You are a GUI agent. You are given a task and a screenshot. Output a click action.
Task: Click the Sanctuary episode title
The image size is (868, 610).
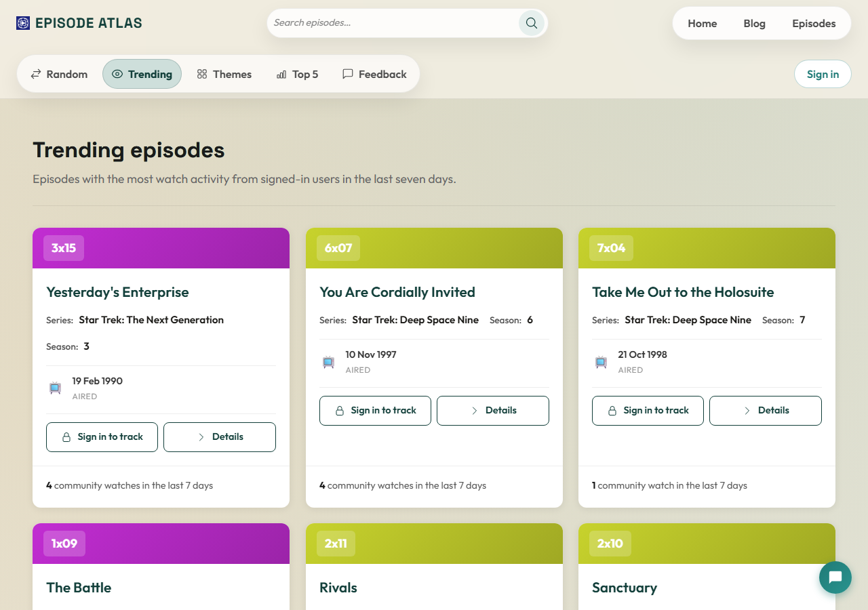point(625,588)
